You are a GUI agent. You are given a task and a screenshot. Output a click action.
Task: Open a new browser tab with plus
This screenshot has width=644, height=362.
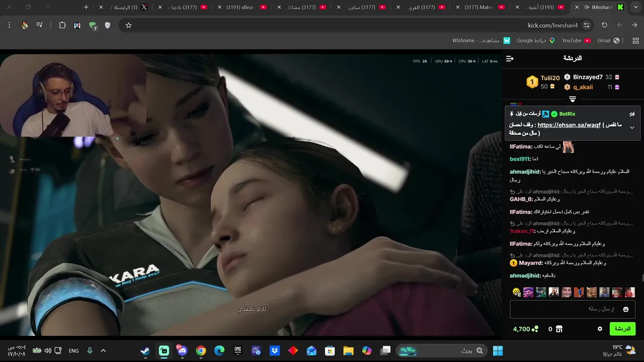pos(86,7)
